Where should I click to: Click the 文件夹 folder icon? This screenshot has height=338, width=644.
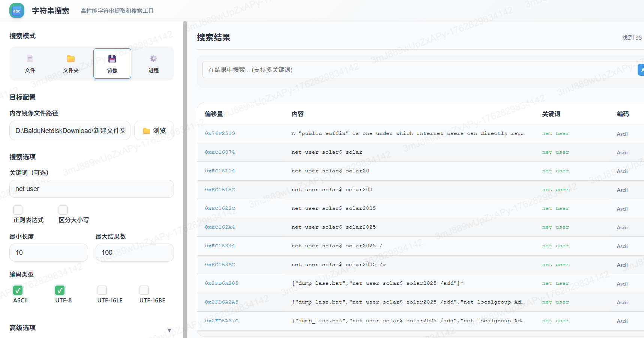click(71, 58)
